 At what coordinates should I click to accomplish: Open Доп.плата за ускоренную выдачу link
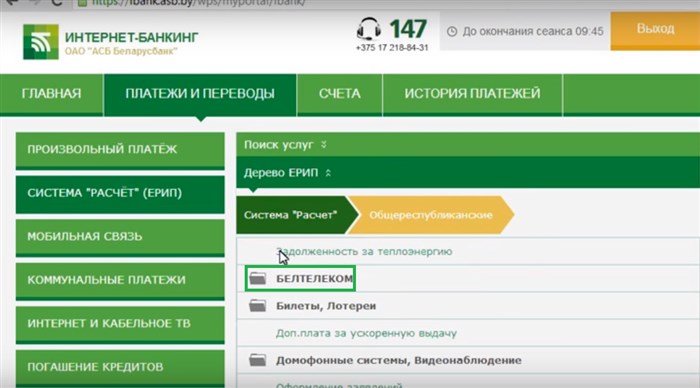(366, 333)
